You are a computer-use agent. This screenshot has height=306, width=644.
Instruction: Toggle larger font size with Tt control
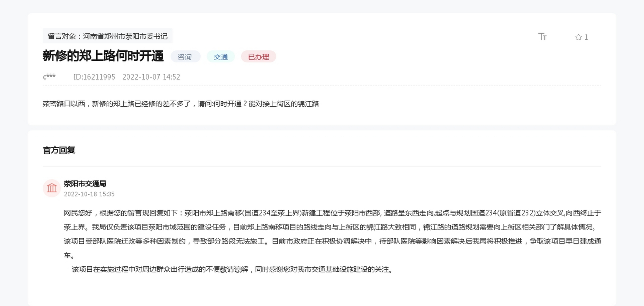(543, 37)
